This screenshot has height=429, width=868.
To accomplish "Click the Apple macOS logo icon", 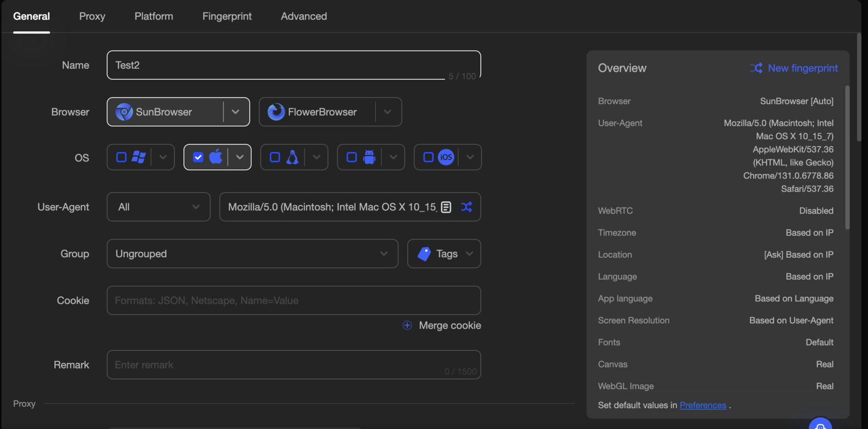I will [216, 157].
